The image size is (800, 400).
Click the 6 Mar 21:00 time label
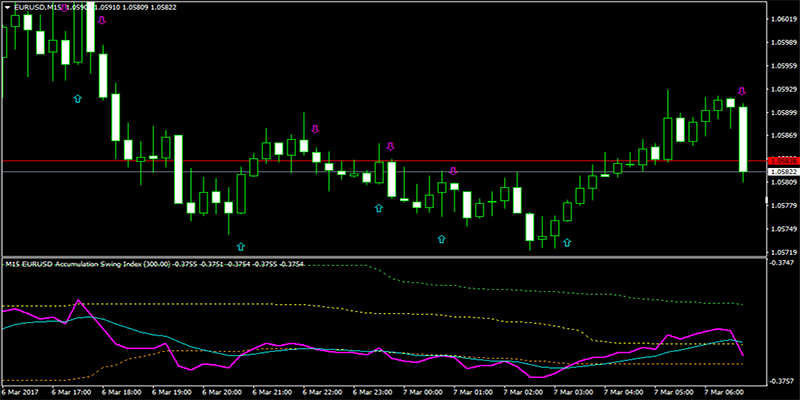click(x=272, y=393)
